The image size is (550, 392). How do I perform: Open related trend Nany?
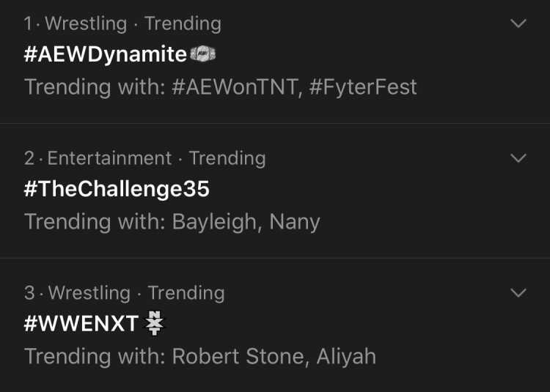295,222
